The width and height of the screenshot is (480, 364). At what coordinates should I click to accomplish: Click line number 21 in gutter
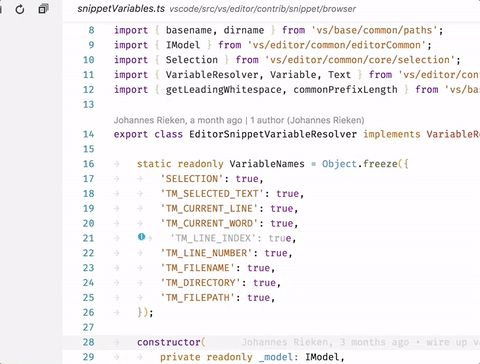click(x=88, y=238)
